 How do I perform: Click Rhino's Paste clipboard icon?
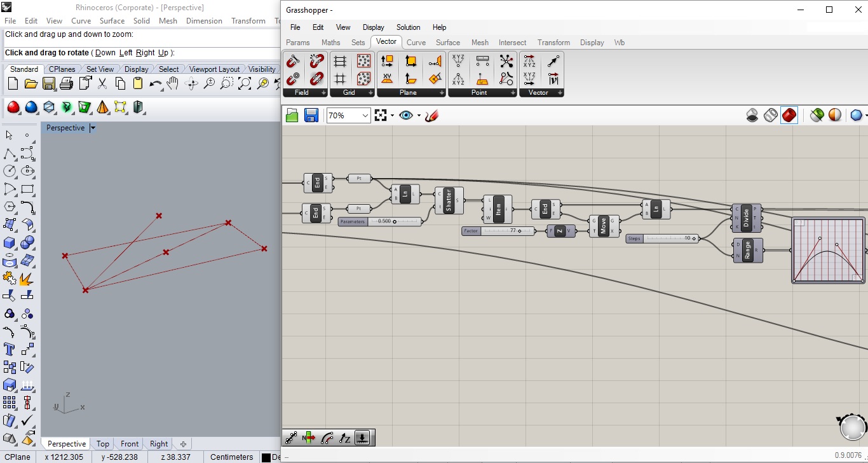[138, 83]
